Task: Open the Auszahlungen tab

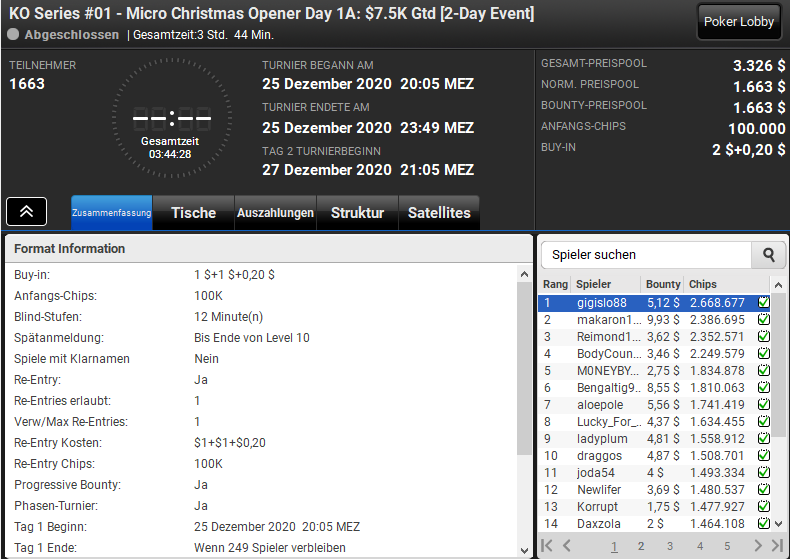Action: (275, 212)
